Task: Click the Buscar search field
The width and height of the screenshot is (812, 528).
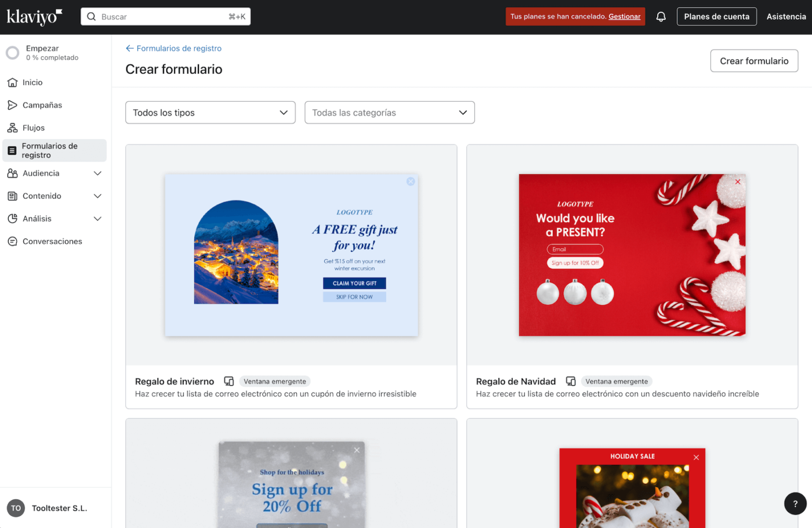Action: click(x=165, y=17)
